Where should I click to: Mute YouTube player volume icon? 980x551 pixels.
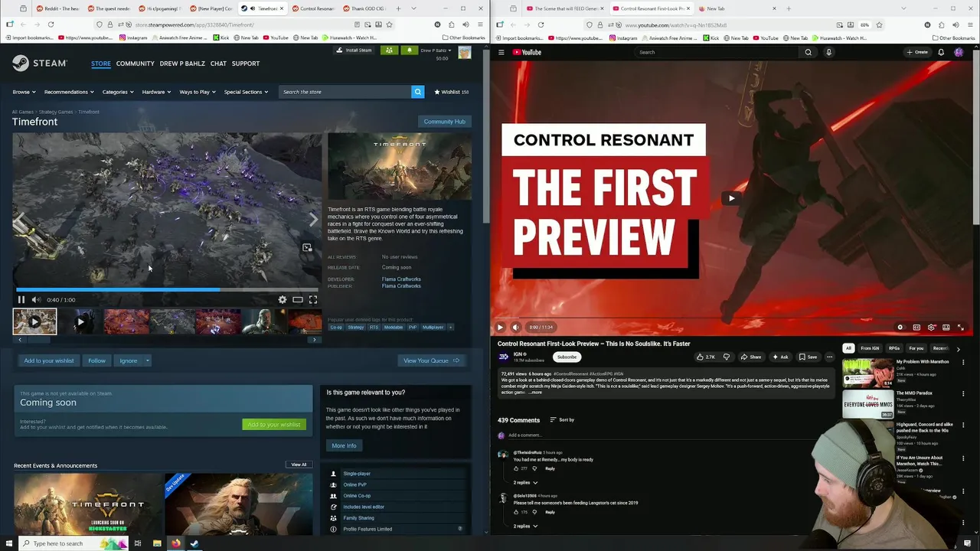coord(515,328)
